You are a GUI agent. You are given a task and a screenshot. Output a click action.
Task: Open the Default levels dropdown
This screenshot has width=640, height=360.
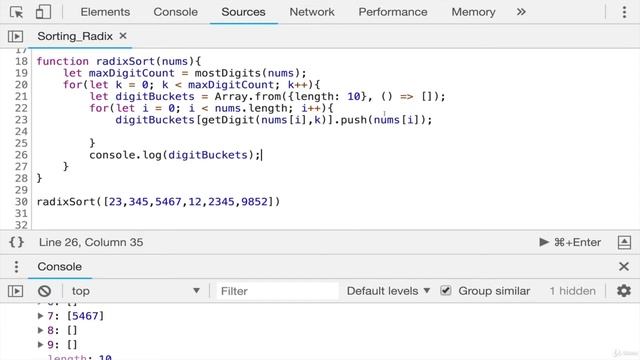pos(388,291)
